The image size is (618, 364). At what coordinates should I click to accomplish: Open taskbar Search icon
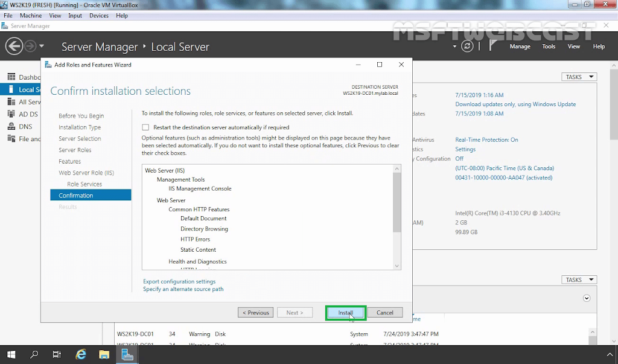click(34, 354)
